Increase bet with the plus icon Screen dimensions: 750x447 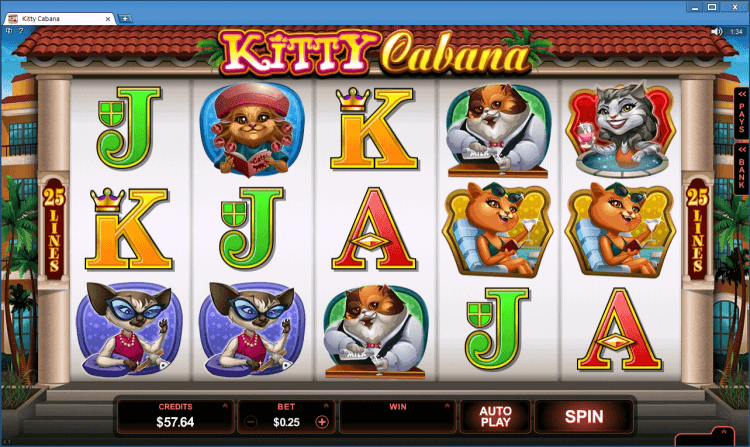(x=322, y=422)
